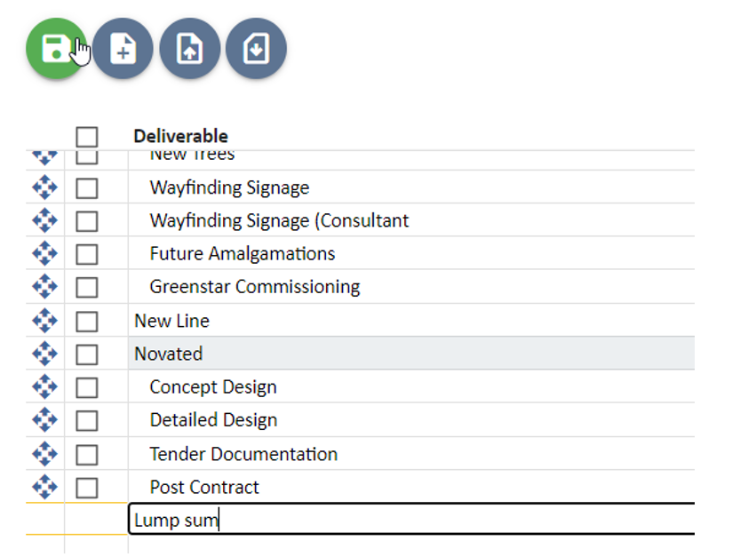
Task: Click the move handle beside Post Contract
Action: tap(44, 487)
